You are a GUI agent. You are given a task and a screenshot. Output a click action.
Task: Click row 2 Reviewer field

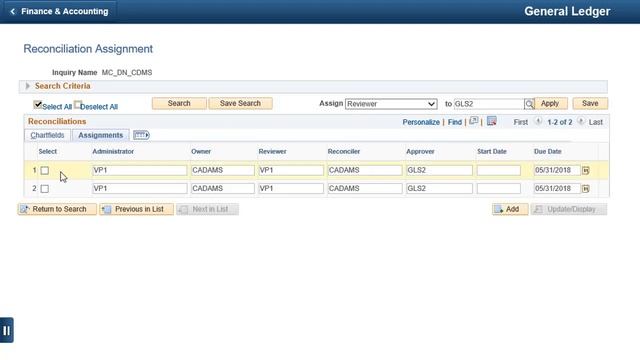(x=291, y=189)
